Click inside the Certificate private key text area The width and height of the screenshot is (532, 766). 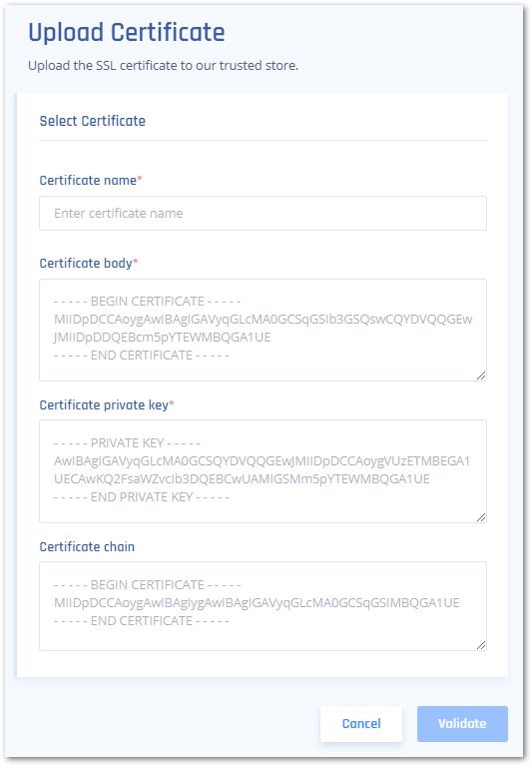(263, 471)
